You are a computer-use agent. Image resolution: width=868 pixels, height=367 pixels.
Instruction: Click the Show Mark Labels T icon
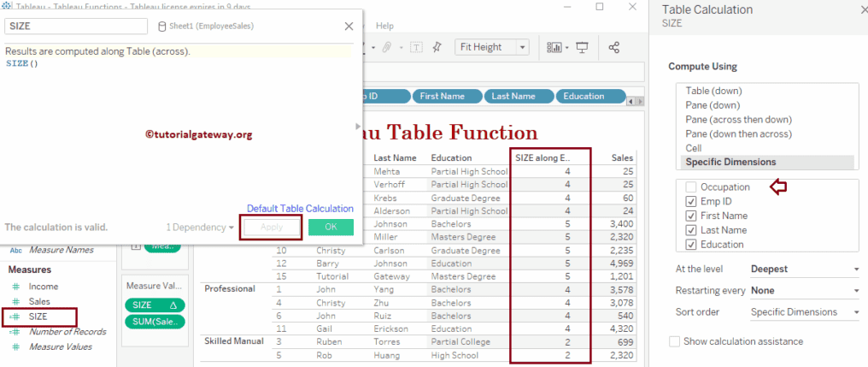[416, 48]
